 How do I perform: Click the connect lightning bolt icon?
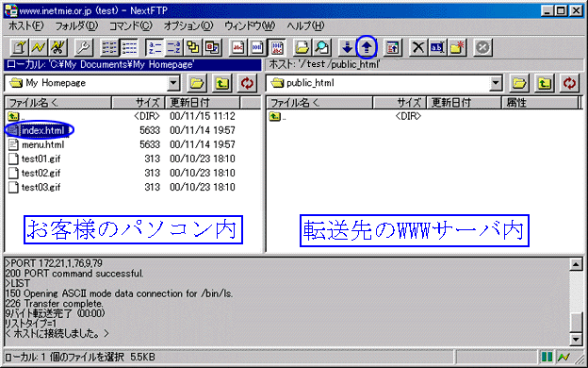point(39,47)
